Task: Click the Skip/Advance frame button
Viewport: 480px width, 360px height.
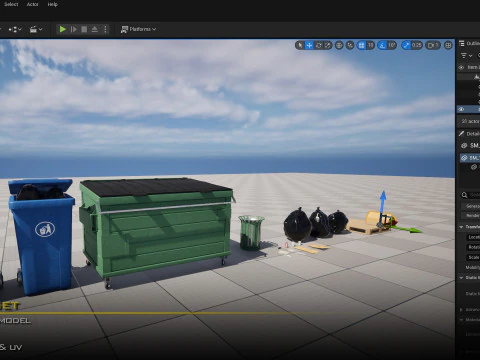Action: coord(74,29)
